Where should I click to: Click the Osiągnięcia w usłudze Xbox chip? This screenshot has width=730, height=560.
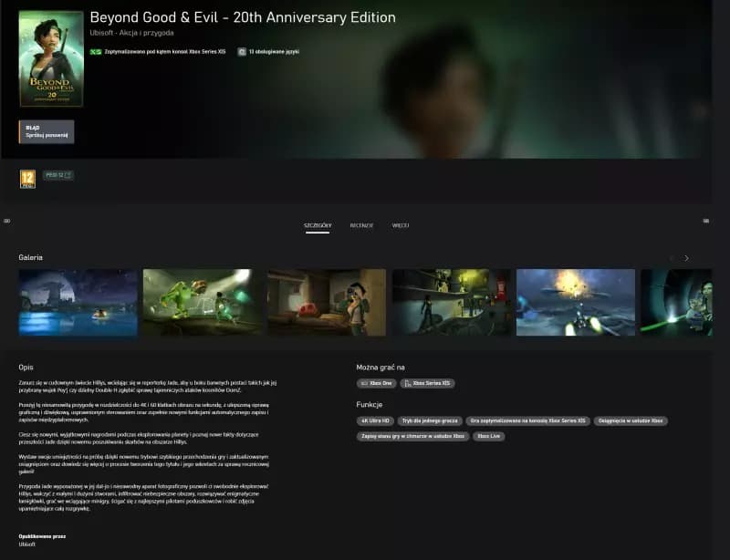pos(631,420)
